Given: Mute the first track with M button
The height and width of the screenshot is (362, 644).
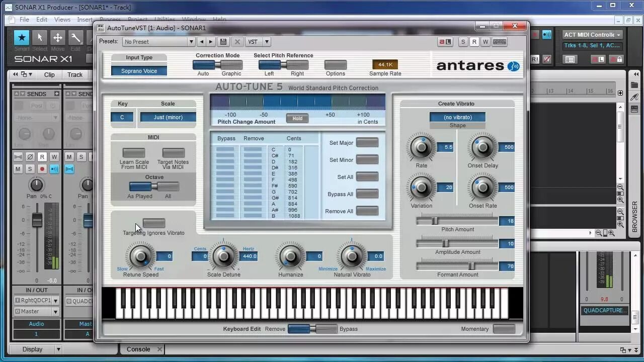Looking at the screenshot, I should point(18,169).
